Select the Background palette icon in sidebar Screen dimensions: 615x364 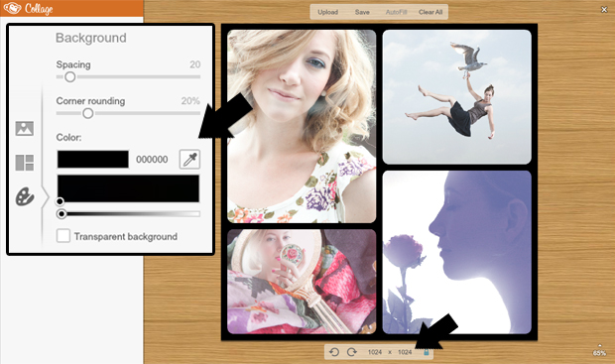25,196
